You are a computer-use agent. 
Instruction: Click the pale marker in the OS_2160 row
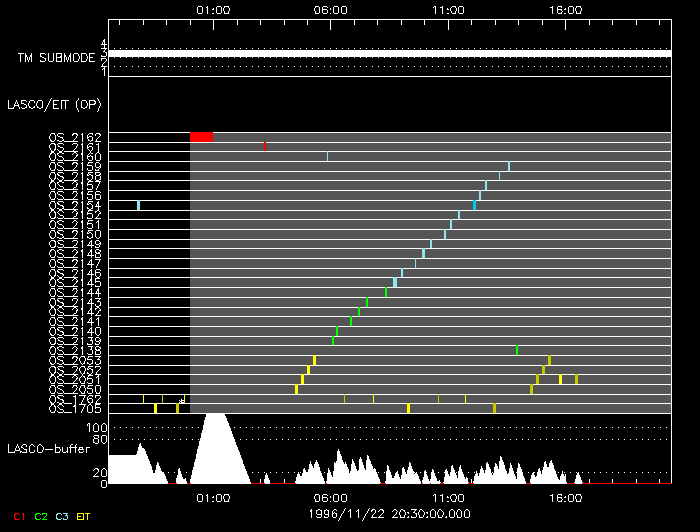(327, 156)
